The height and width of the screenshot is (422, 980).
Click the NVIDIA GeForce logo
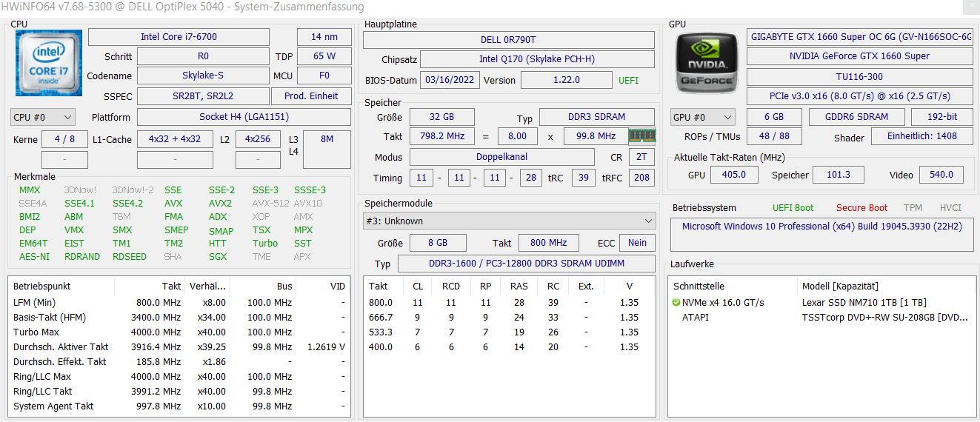tap(707, 62)
